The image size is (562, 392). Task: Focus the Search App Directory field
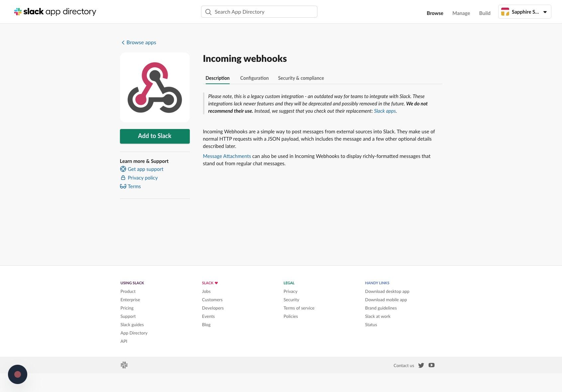point(259,12)
